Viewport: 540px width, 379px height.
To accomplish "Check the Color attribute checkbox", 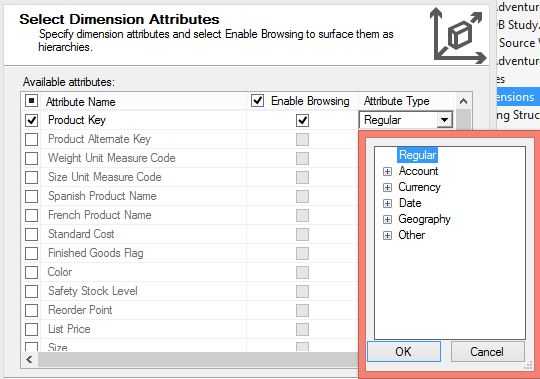I will point(32,272).
